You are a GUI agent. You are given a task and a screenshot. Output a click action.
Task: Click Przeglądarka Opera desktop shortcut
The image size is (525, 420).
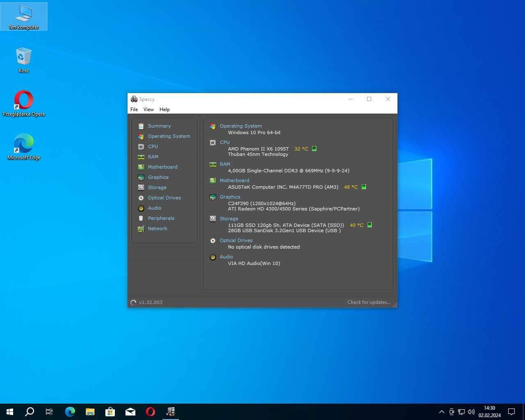pos(24,103)
